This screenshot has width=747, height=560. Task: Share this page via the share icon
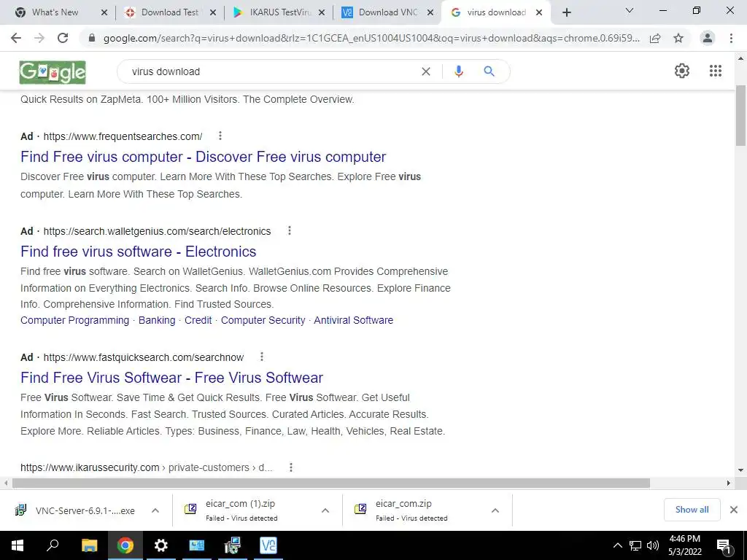click(655, 38)
